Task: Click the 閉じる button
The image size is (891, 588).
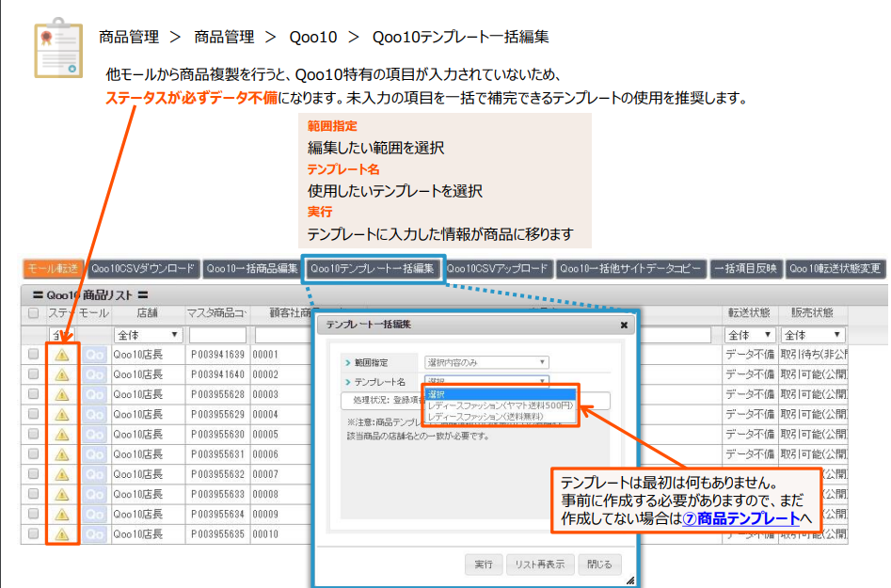Action: coord(599,564)
